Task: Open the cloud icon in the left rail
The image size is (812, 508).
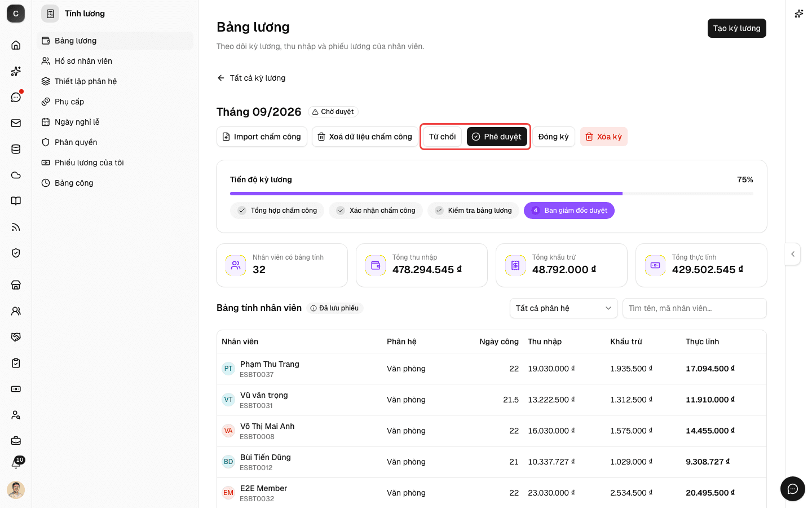Action: coord(16,175)
